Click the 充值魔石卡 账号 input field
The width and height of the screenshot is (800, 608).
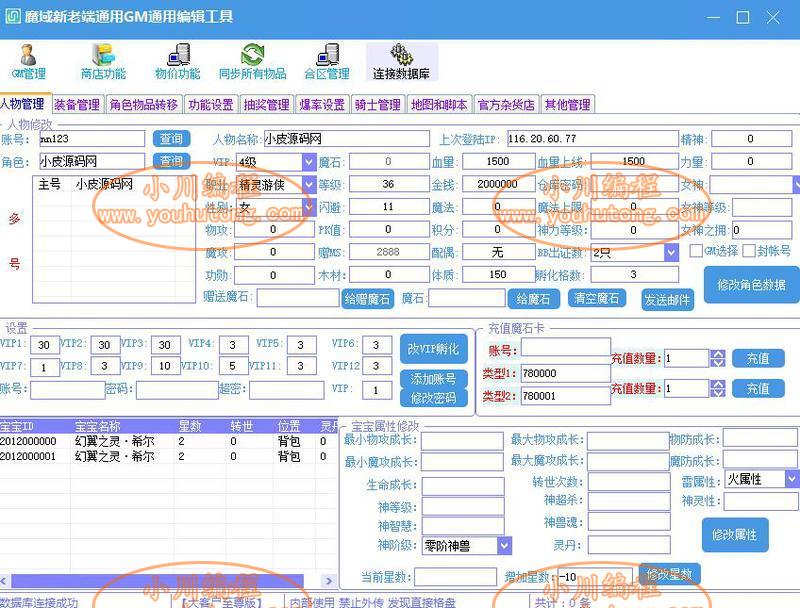click(x=565, y=347)
